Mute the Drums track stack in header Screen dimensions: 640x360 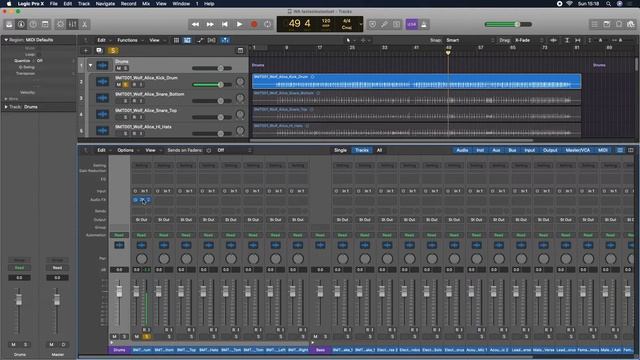(x=119, y=68)
